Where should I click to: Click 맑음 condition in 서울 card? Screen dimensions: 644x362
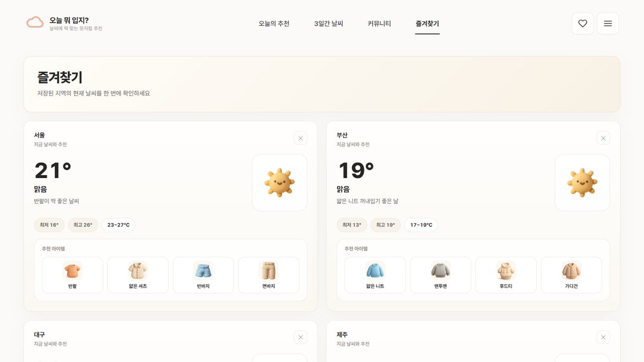[41, 189]
